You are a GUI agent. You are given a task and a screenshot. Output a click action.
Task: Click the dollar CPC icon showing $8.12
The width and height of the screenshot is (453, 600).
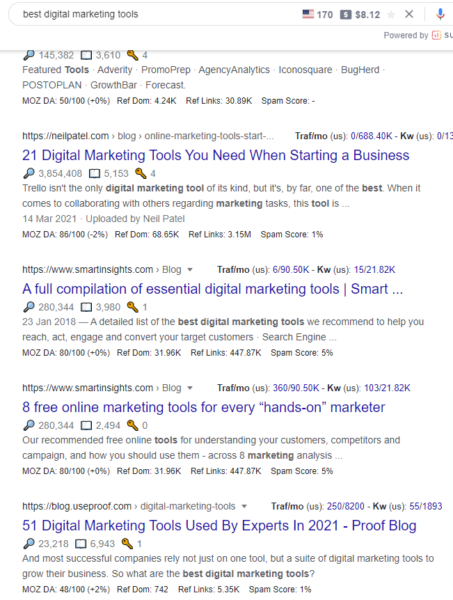pos(345,15)
